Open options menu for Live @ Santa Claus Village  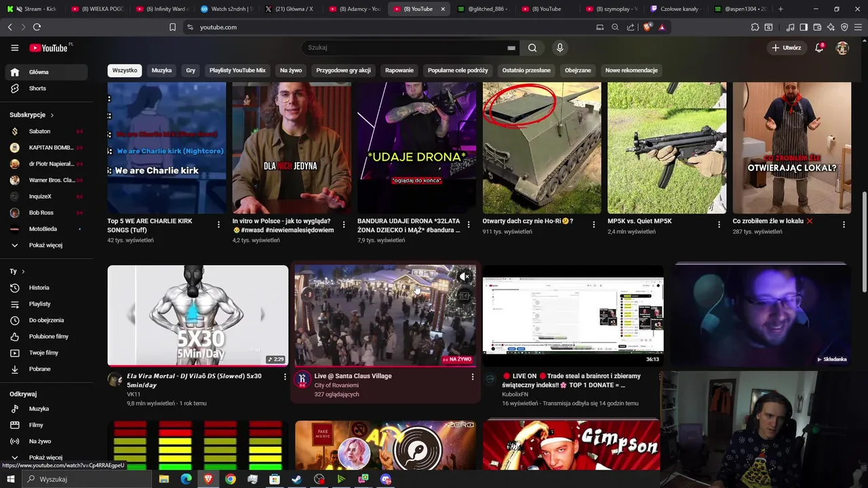473,377
